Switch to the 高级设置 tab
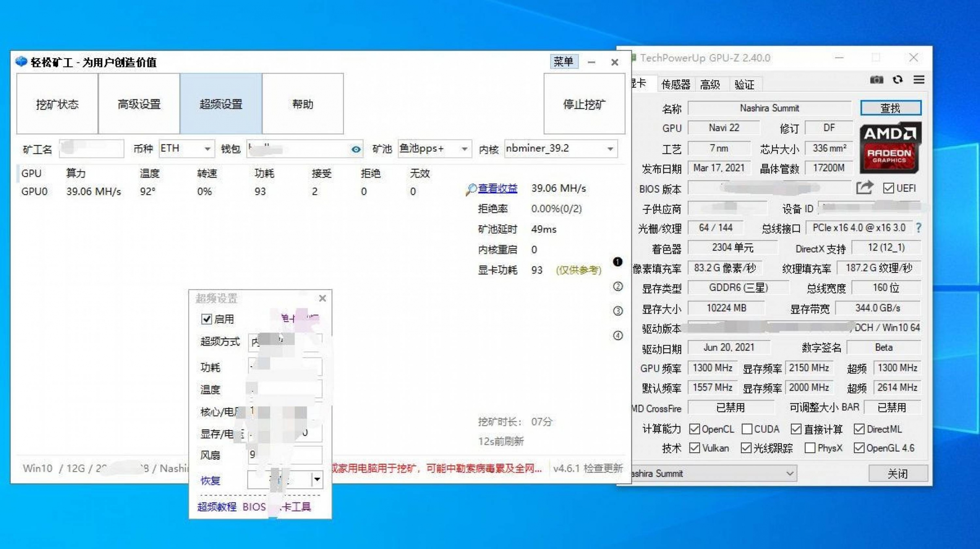This screenshot has width=980, height=549. pos(139,104)
